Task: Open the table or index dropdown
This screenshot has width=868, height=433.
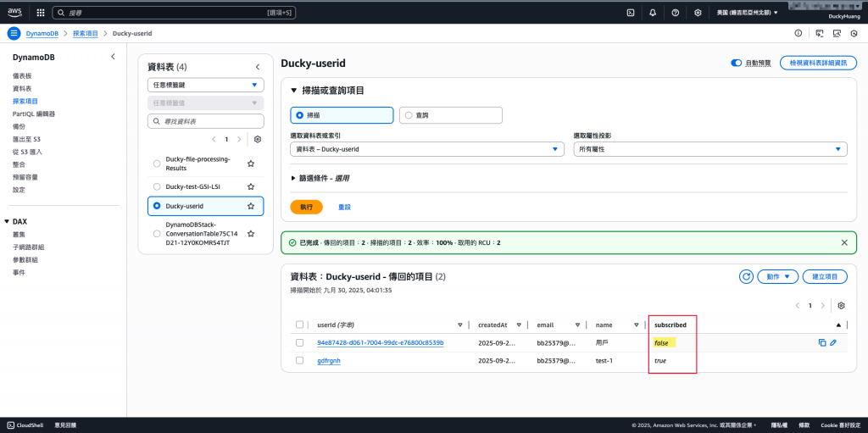Action: tap(427, 149)
